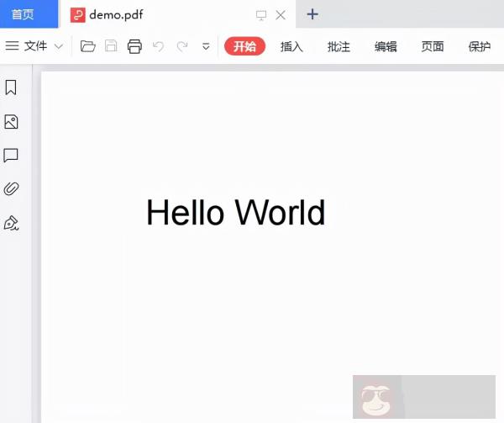Open the attachments paperclip panel
The image size is (504, 423).
11,189
